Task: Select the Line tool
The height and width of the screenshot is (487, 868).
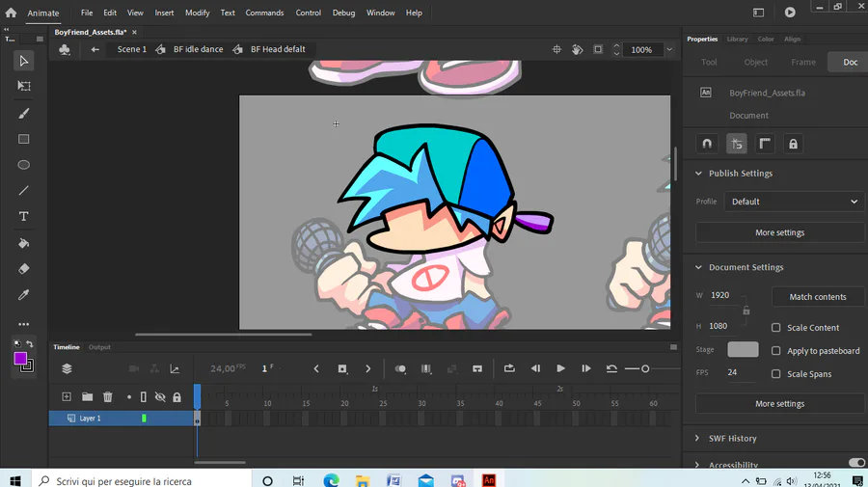Action: click(x=23, y=190)
